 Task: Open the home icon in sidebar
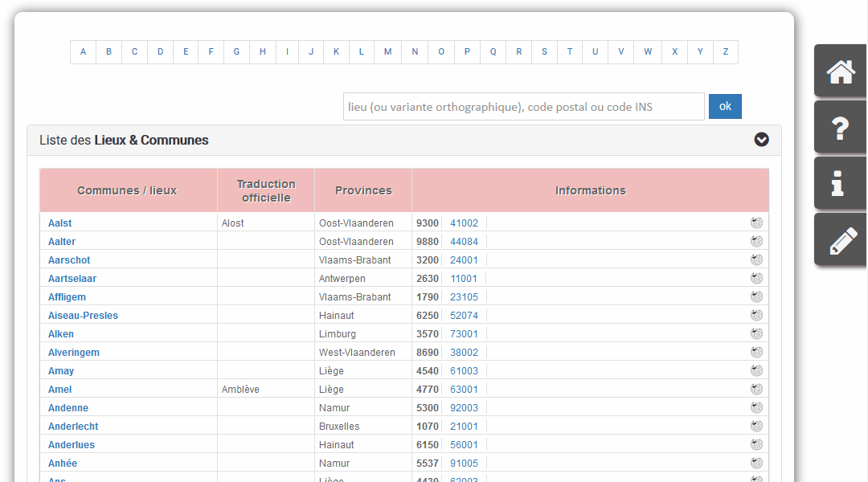click(x=841, y=72)
